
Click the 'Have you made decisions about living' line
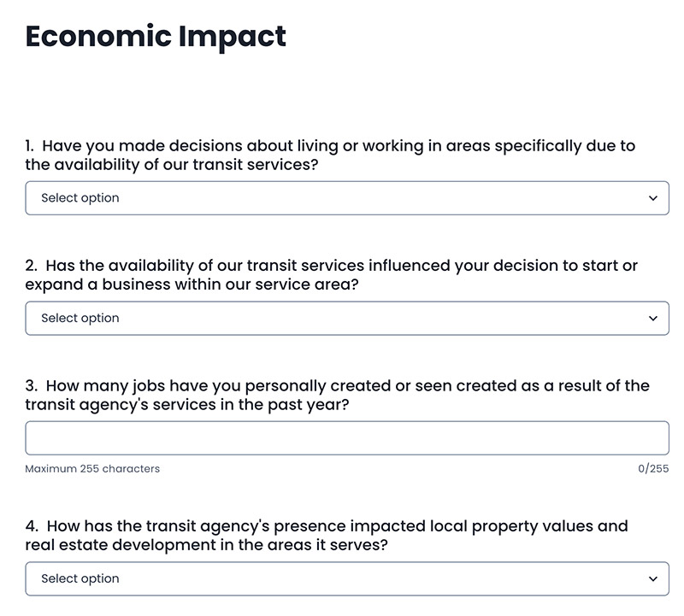click(330, 146)
